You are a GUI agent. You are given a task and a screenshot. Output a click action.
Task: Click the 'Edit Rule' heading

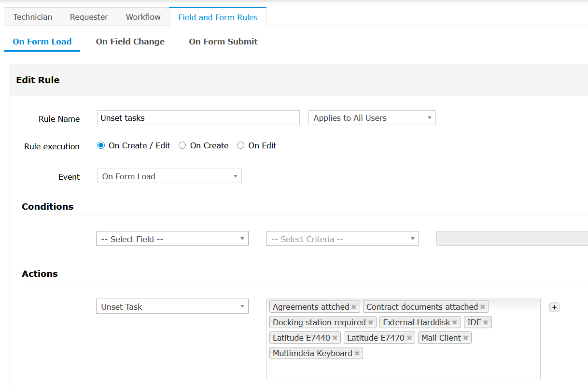pyautogui.click(x=38, y=80)
